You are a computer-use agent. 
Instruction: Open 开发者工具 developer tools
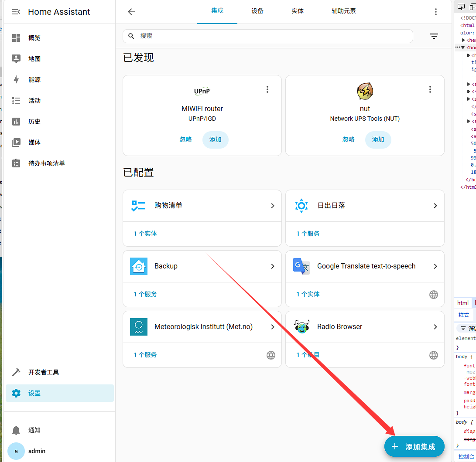point(44,372)
